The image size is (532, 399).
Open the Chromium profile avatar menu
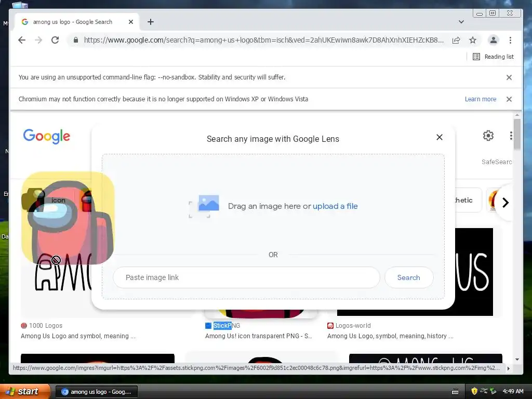coord(494,40)
